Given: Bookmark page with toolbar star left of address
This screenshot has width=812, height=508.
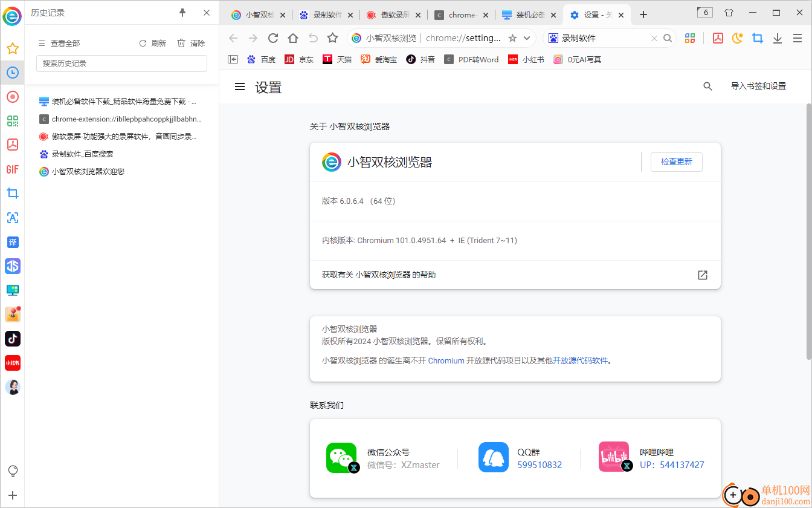Looking at the screenshot, I should (x=332, y=38).
